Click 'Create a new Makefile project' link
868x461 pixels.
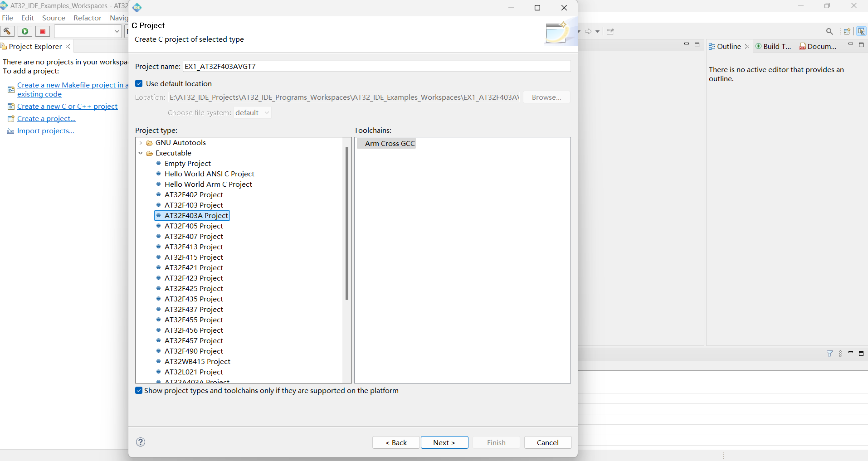(x=73, y=89)
